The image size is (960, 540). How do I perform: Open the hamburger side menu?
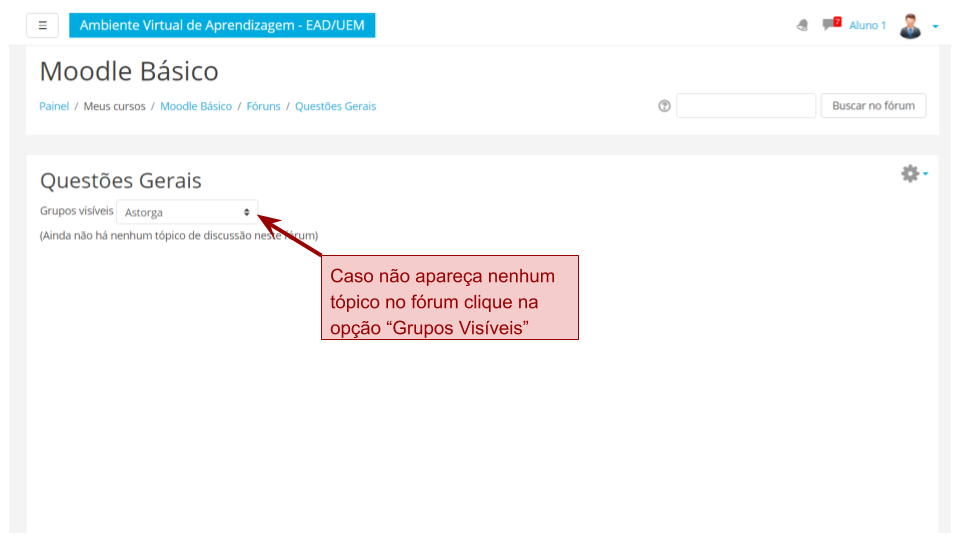(x=42, y=25)
